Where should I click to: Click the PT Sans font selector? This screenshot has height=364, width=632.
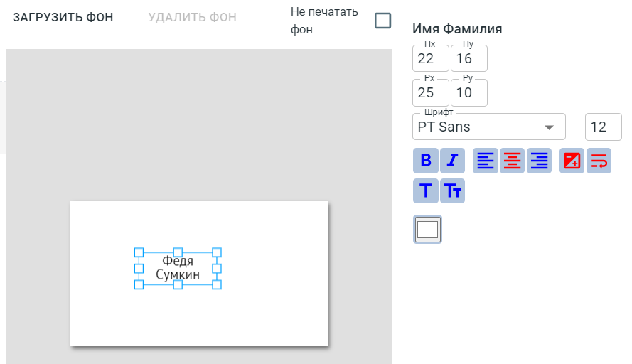pyautogui.click(x=476, y=127)
